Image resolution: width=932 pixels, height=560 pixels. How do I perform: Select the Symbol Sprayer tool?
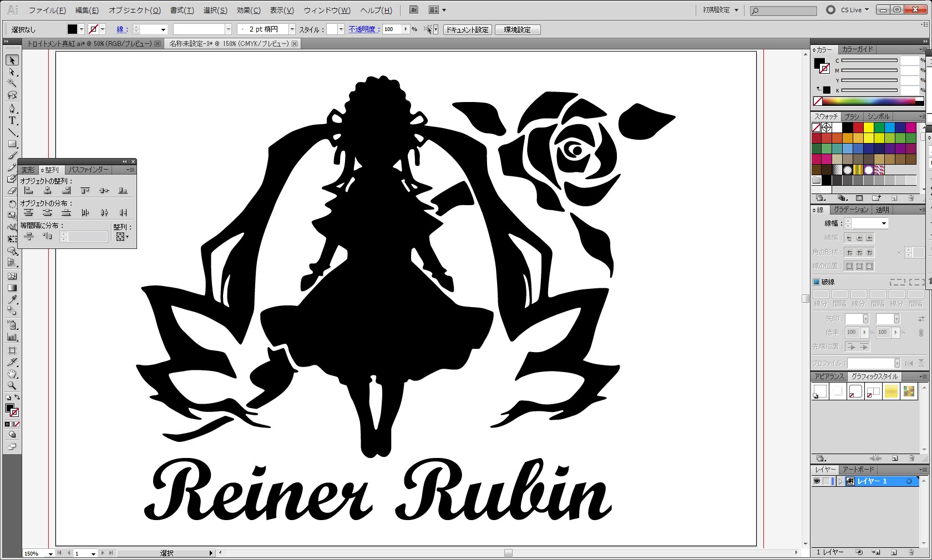tap(12, 325)
